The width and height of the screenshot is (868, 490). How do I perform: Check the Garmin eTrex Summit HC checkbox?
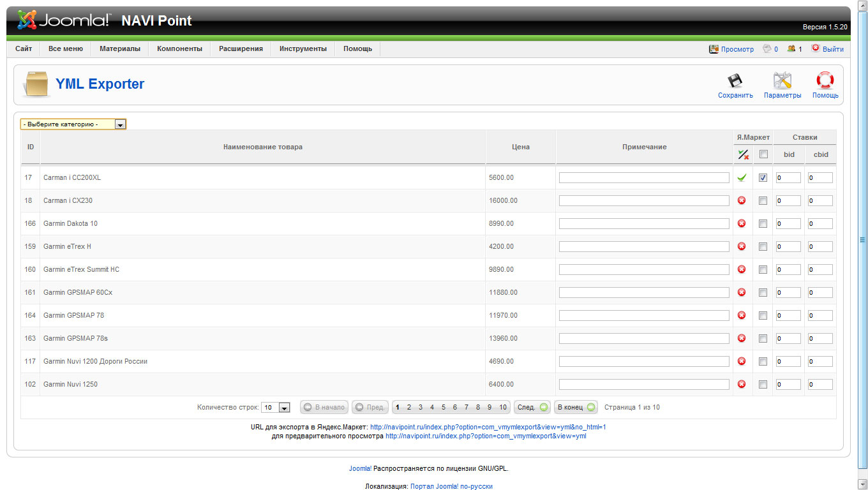(763, 270)
